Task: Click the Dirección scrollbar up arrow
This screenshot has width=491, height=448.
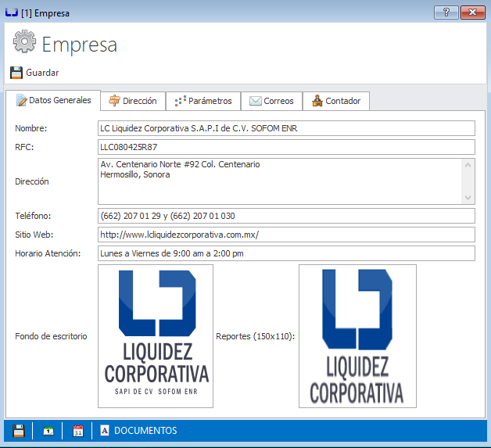Action: [468, 165]
